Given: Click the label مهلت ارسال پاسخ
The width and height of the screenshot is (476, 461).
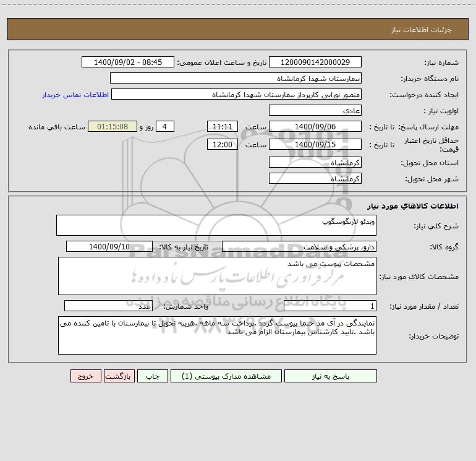Looking at the screenshot, I should (x=428, y=127).
